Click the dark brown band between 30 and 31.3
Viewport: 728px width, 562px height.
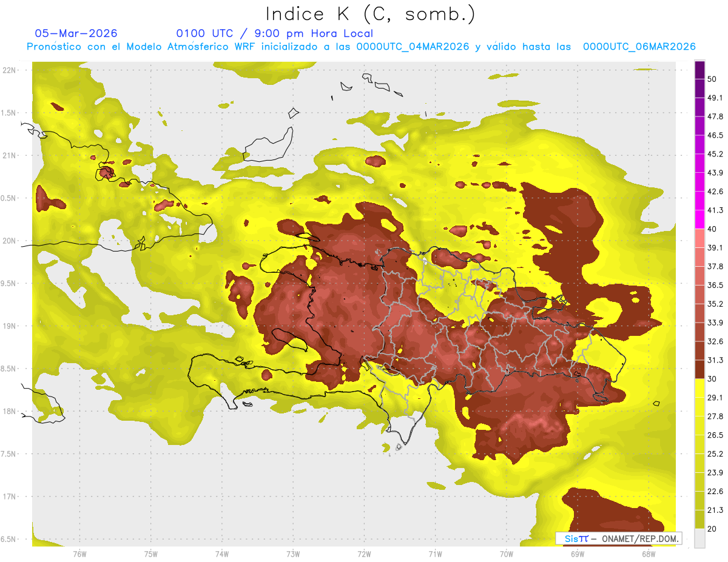coord(699,369)
